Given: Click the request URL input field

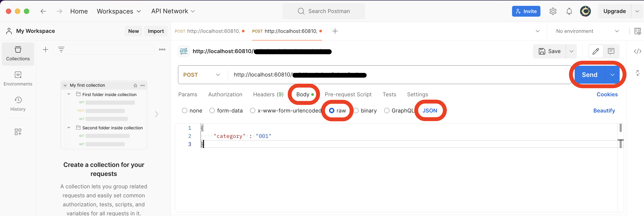Looking at the screenshot, I should pyautogui.click(x=399, y=75).
